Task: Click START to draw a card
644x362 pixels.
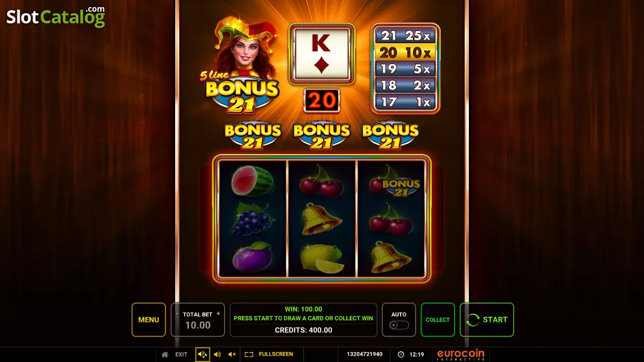Action: click(x=487, y=320)
